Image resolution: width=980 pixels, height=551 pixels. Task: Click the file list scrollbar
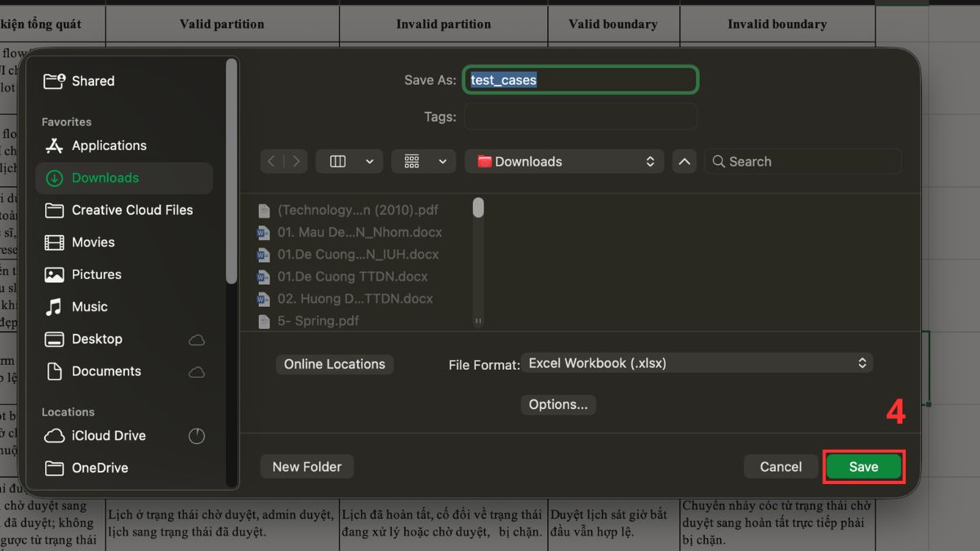(478, 208)
